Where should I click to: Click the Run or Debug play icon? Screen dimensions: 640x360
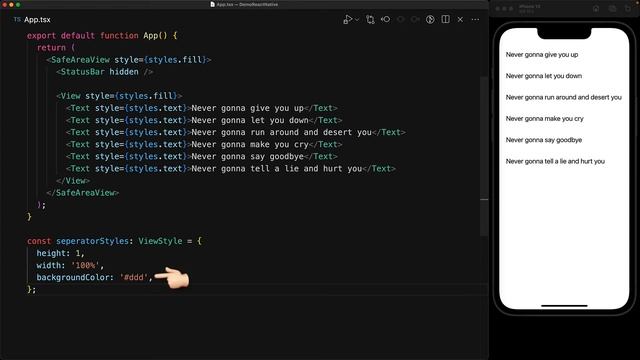347,20
